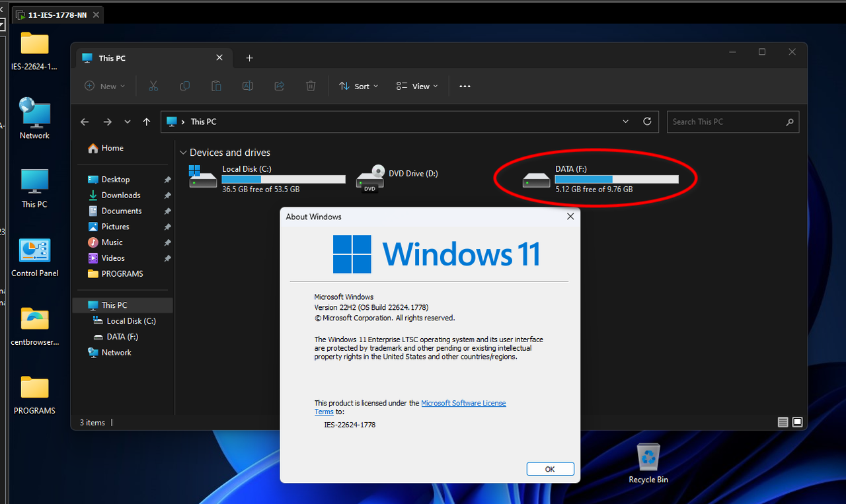Viewport: 846px width, 504px height.
Task: Switch to large icons view in status bar
Action: click(798, 422)
